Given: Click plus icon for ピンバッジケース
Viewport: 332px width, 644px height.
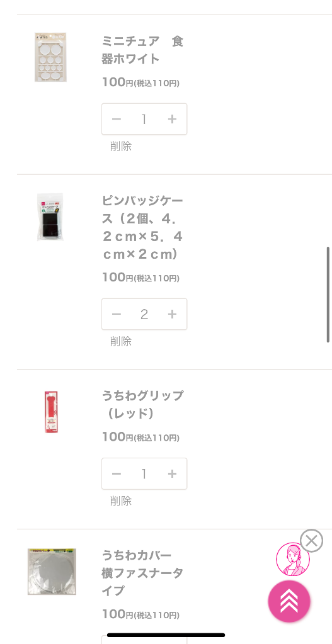Looking at the screenshot, I should pos(172,314).
